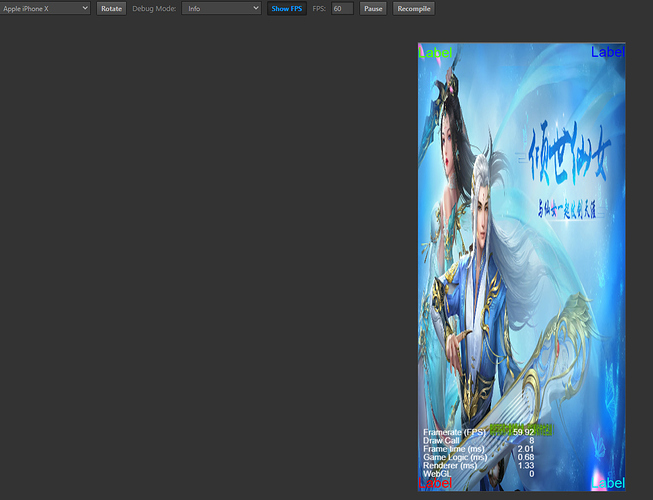The width and height of the screenshot is (653, 500).
Task: Click the green Label at top-left of preview
Action: coord(435,52)
